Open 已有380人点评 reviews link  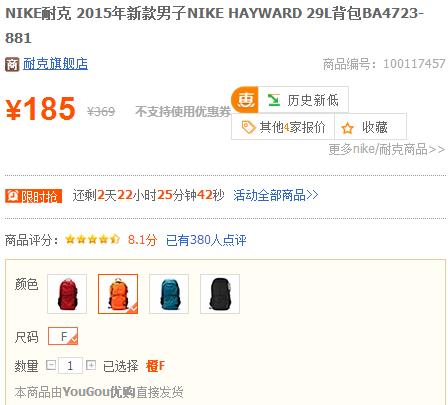(x=206, y=240)
